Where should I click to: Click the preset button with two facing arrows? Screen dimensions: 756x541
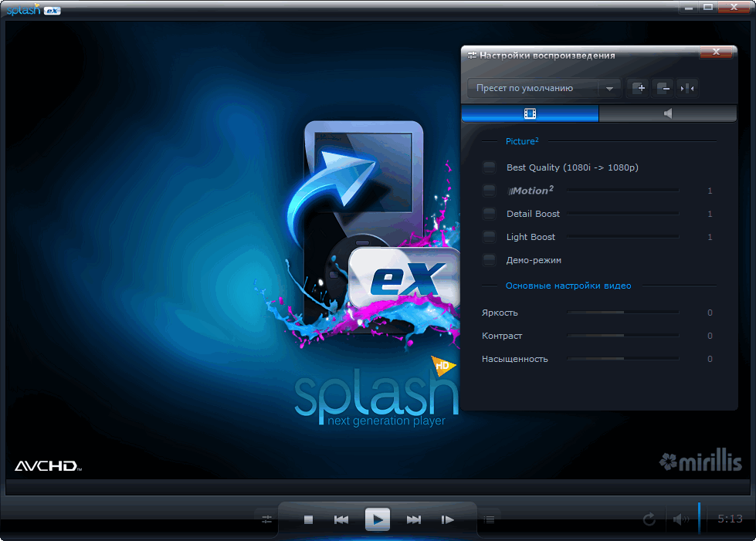687,88
